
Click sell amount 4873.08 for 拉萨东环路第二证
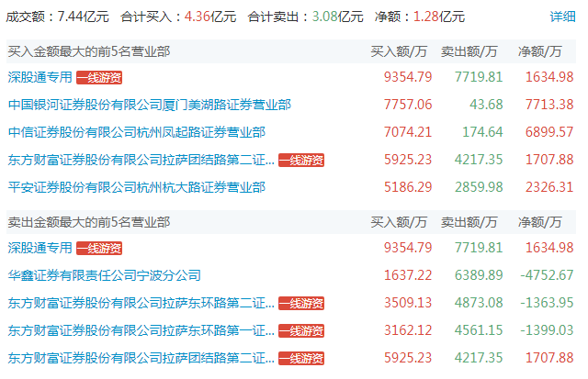click(479, 303)
